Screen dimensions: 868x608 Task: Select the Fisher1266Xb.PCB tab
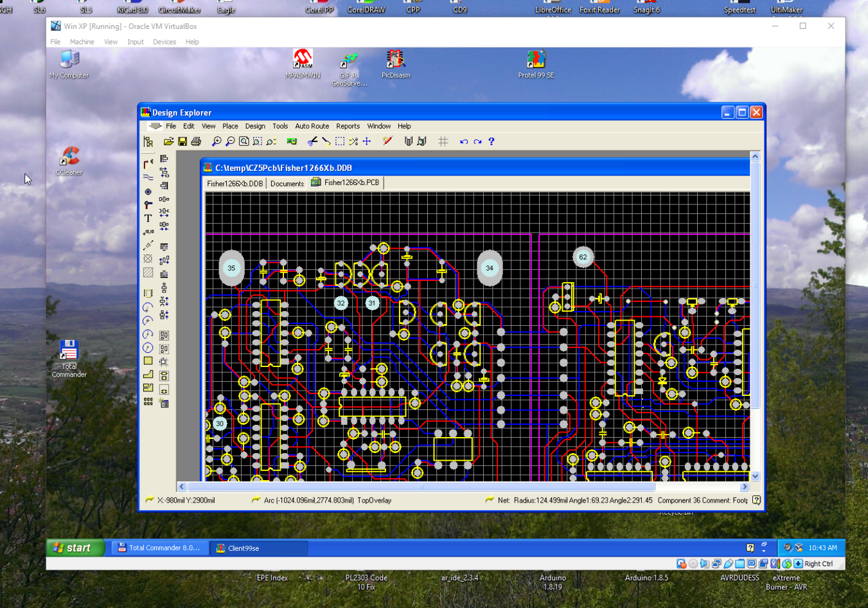(346, 183)
